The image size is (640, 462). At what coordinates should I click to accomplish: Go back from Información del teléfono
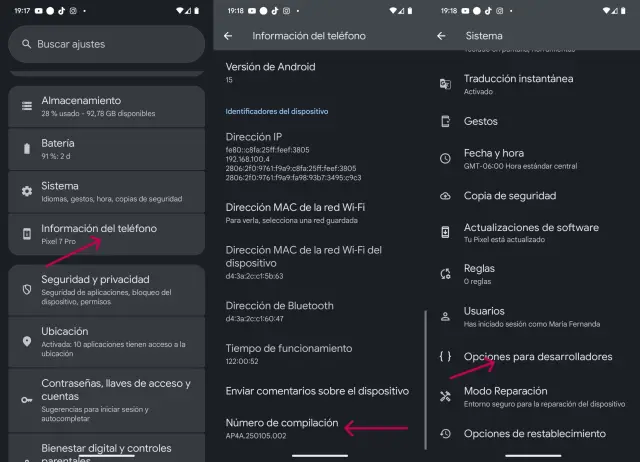pos(228,36)
